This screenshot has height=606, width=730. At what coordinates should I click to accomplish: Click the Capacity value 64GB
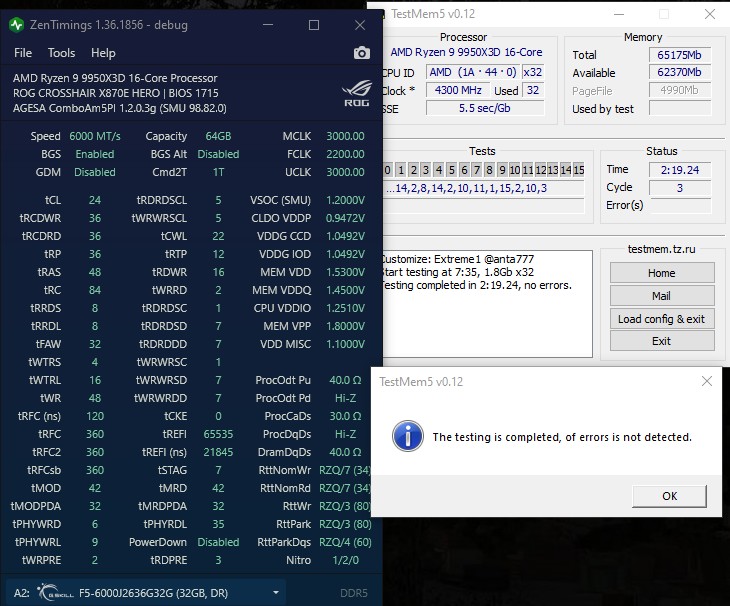tap(218, 136)
